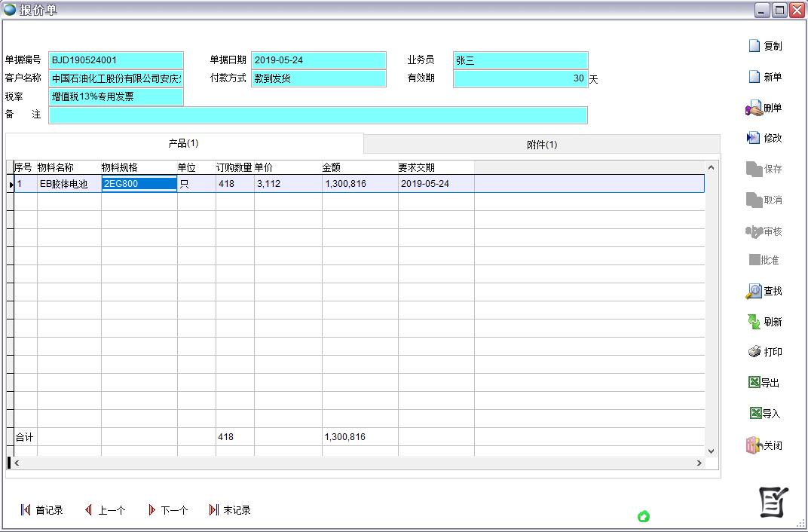This screenshot has height=532, width=808.
Task: Export to Excel with 导出
Action: click(x=754, y=383)
